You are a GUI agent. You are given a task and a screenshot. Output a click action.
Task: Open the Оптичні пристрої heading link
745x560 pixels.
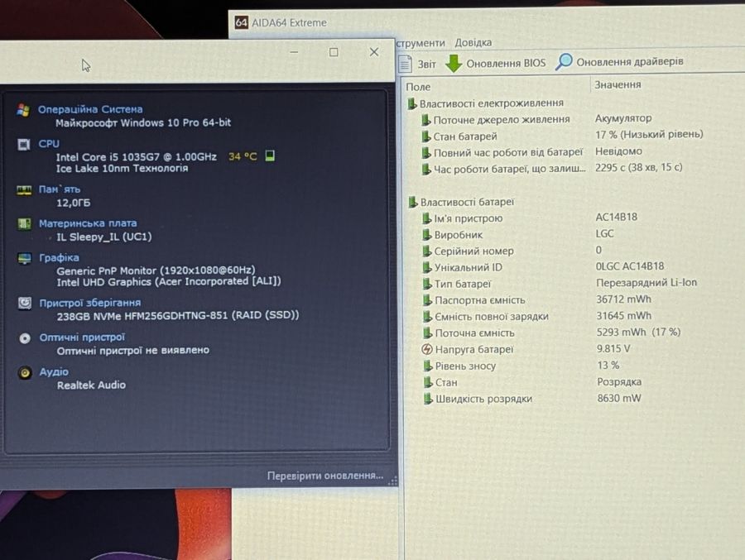click(82, 337)
